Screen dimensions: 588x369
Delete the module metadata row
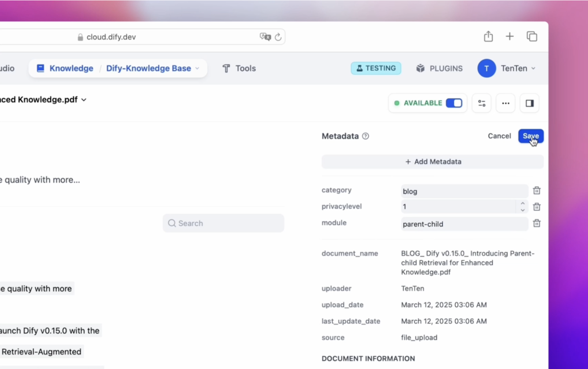(x=537, y=223)
